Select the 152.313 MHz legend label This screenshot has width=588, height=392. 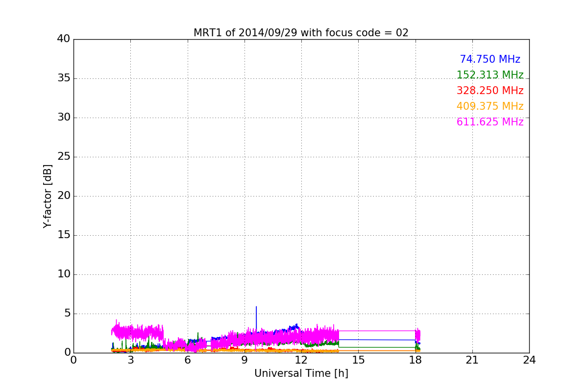pyautogui.click(x=490, y=75)
